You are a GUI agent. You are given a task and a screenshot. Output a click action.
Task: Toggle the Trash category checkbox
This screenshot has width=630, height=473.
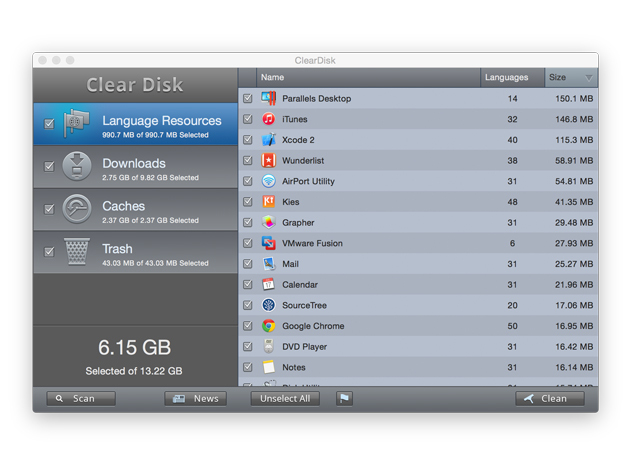pyautogui.click(x=49, y=252)
